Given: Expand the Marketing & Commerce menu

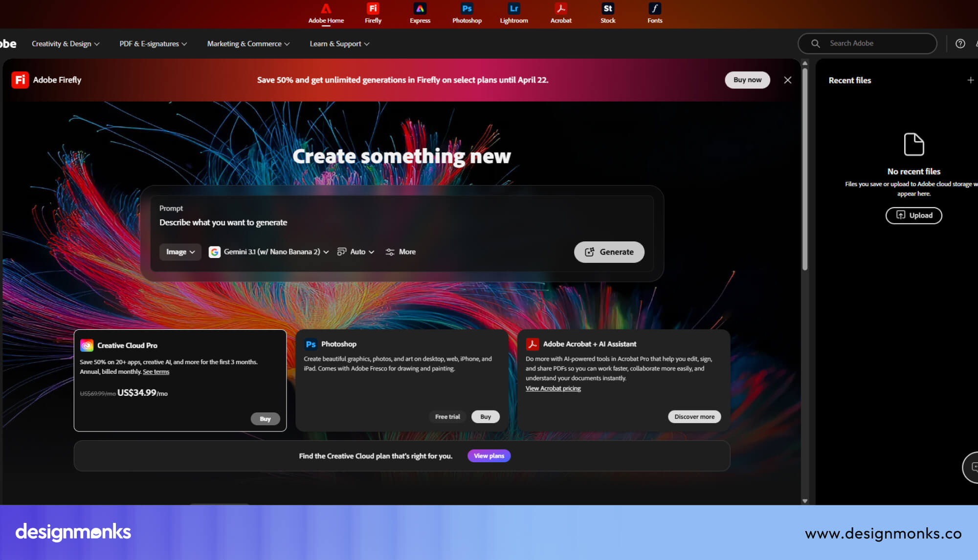Looking at the screenshot, I should click(x=248, y=43).
